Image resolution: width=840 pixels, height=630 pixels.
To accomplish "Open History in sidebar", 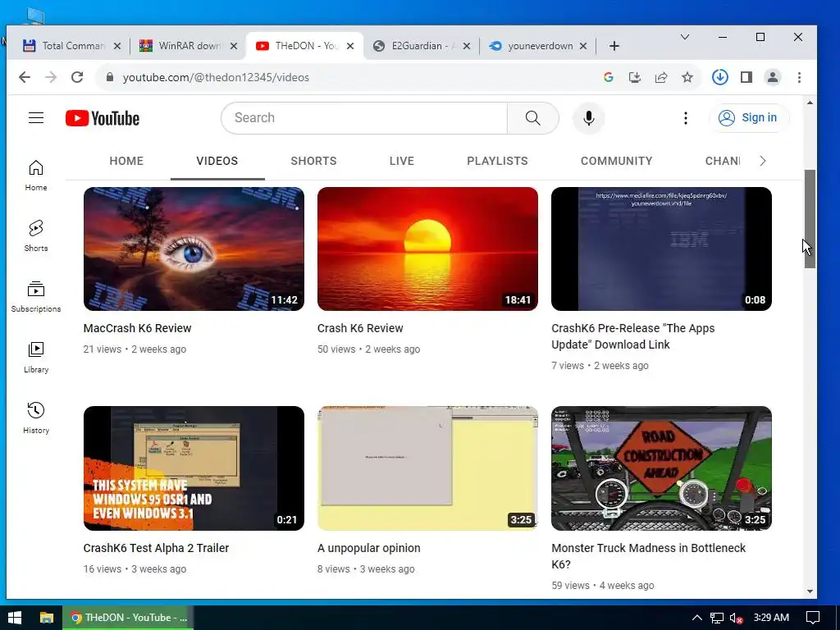I will [x=36, y=418].
